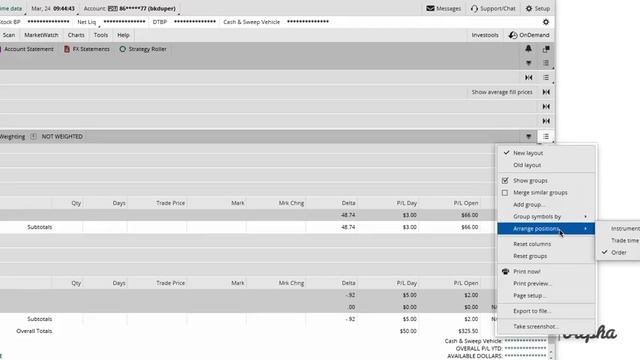Click the detach window icon beside the bell
640x360 pixels.
pos(546,49)
